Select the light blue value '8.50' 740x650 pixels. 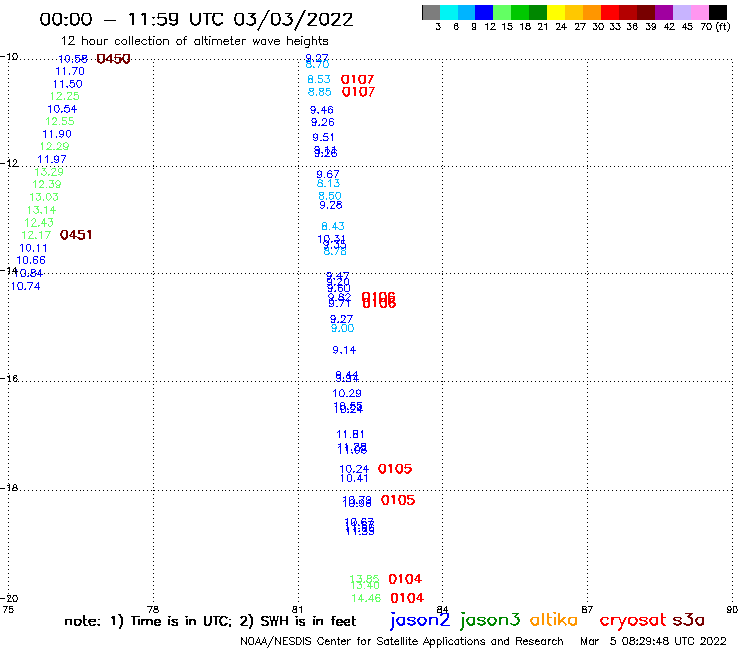click(329, 196)
